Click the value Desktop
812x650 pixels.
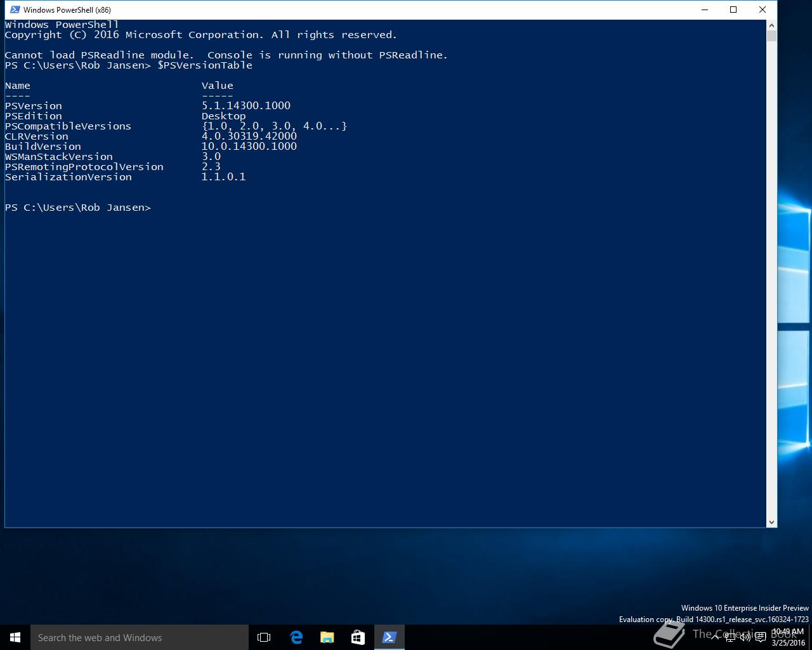point(224,116)
